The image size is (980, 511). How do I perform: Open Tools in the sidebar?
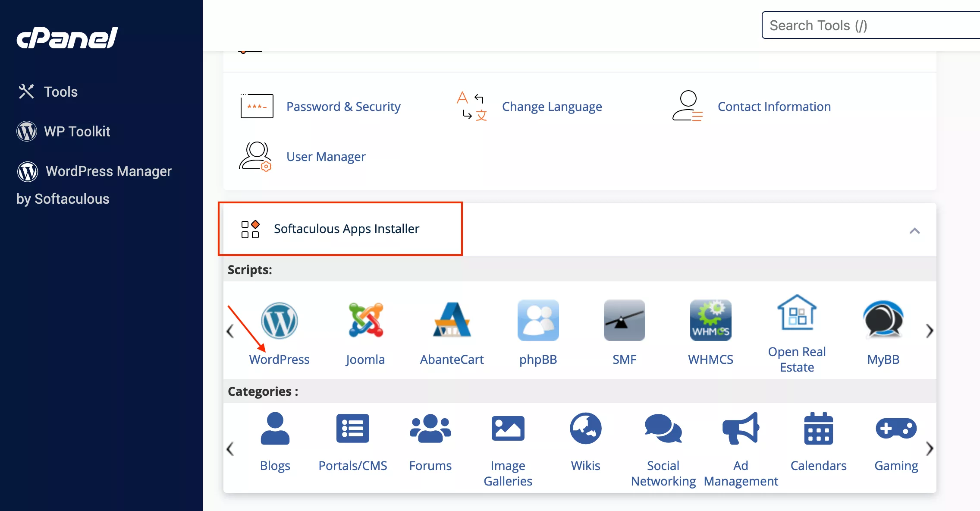pos(61,91)
